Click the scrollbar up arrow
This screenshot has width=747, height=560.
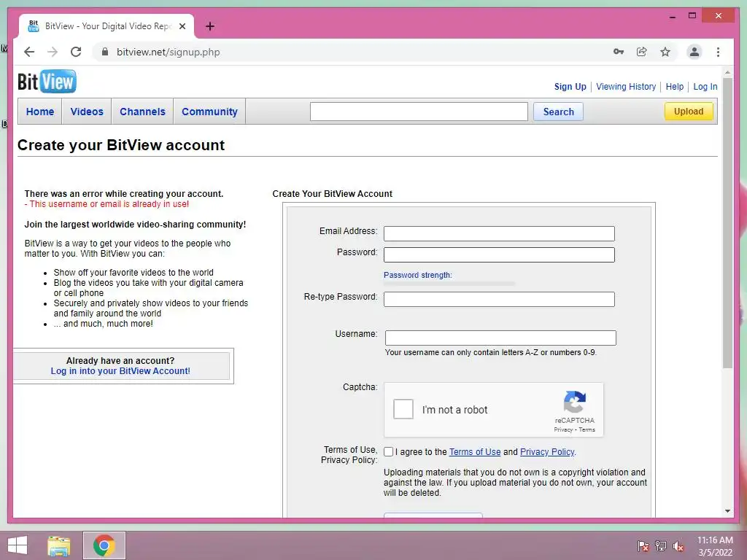click(727, 72)
